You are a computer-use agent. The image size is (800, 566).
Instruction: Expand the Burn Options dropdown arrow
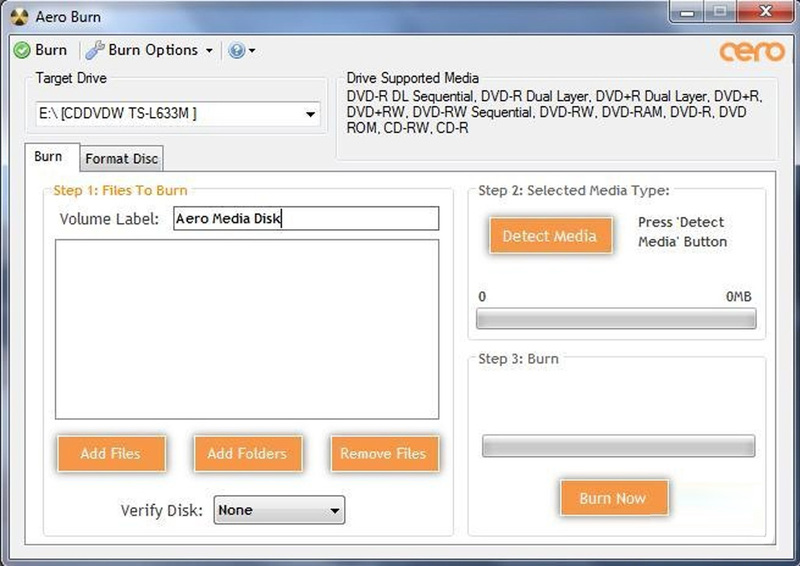point(209,51)
